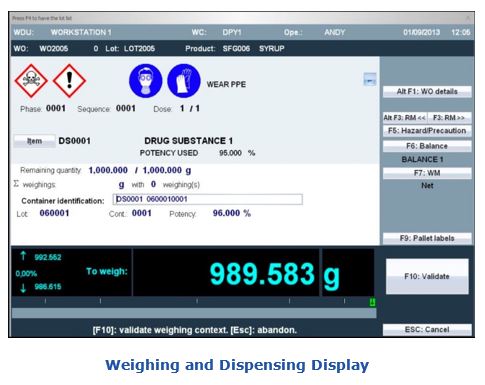Click the Dose 1 / 1 value

tap(190, 108)
